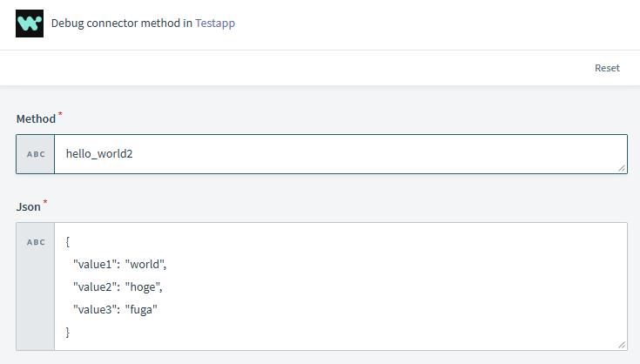Grab the Method field resize handle

pos(622,168)
